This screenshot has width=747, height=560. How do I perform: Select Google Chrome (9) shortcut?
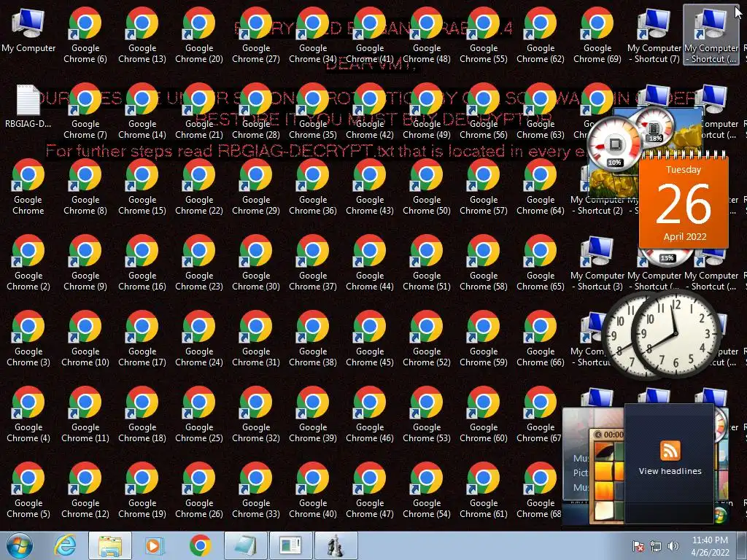(85, 262)
